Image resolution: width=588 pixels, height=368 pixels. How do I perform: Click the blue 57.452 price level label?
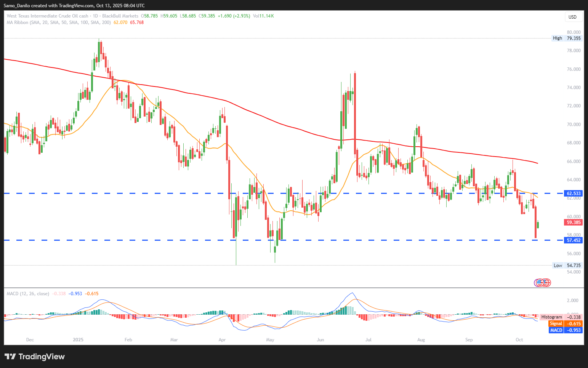pyautogui.click(x=574, y=240)
